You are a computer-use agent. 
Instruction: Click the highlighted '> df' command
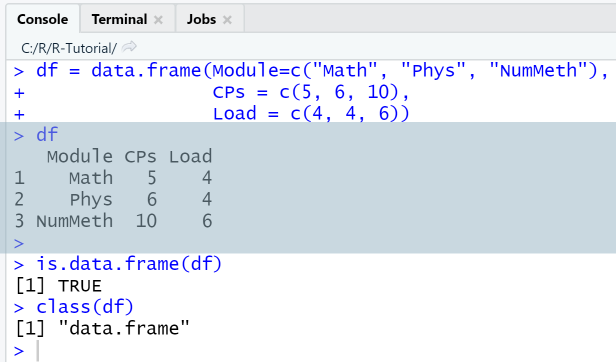pyautogui.click(x=47, y=135)
